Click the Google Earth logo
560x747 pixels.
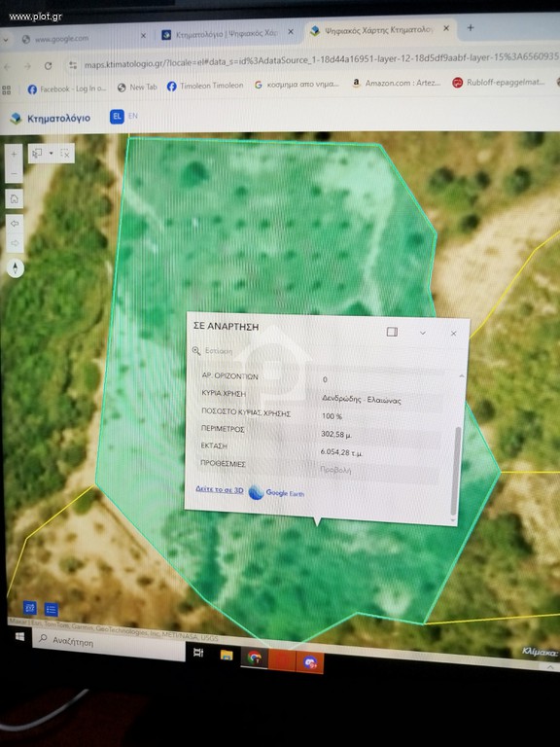276,492
